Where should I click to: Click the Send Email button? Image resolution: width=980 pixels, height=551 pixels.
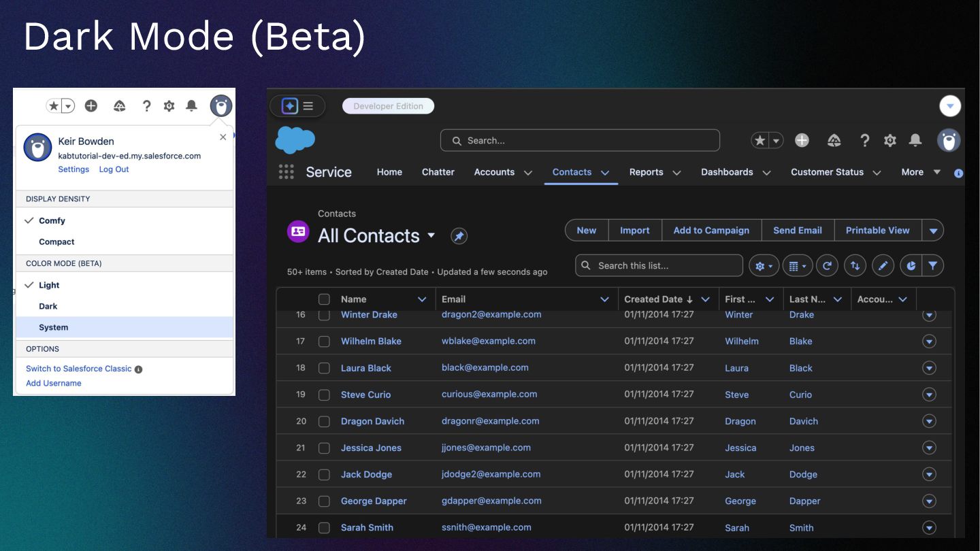[798, 231]
